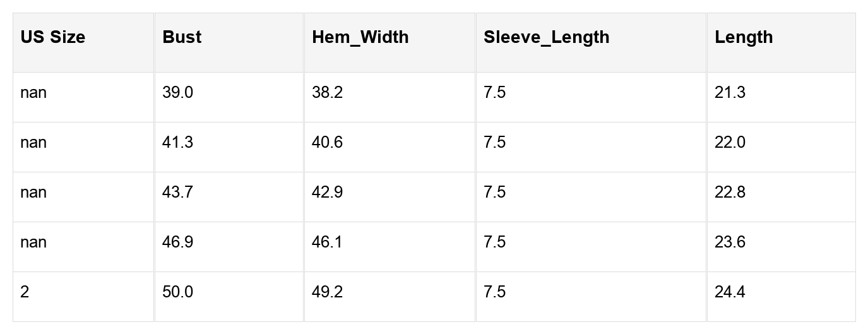Select the Sleeve_Length column header

[547, 37]
